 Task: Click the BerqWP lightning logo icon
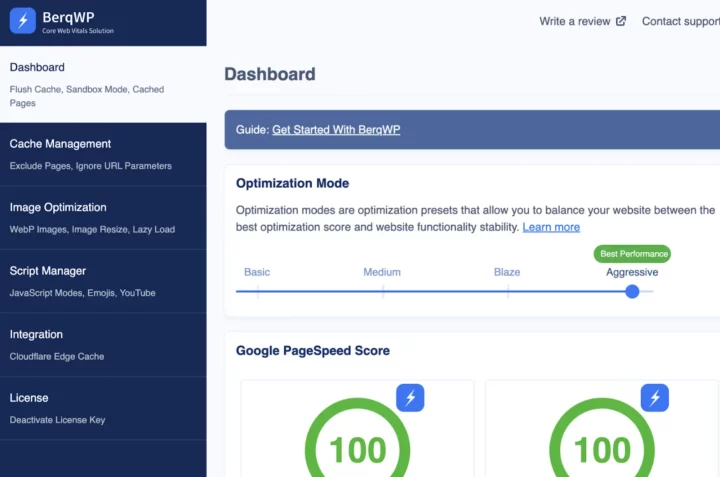click(22, 21)
